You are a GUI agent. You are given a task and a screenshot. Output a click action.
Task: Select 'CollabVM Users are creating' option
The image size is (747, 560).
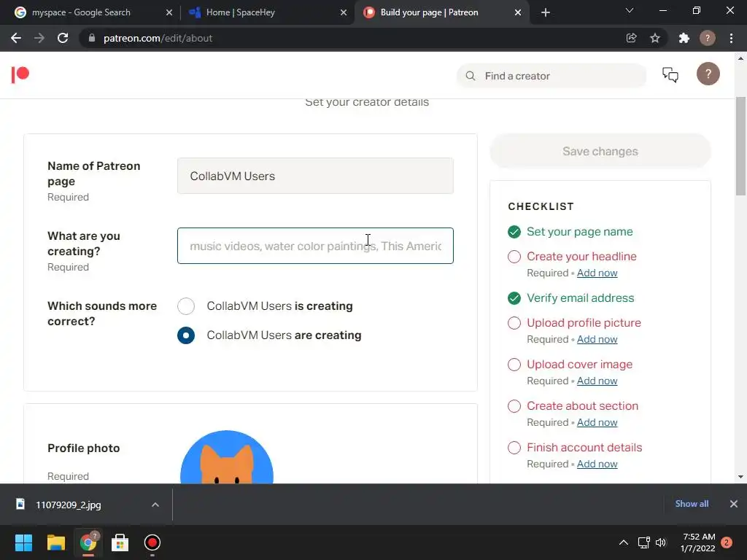(x=186, y=335)
